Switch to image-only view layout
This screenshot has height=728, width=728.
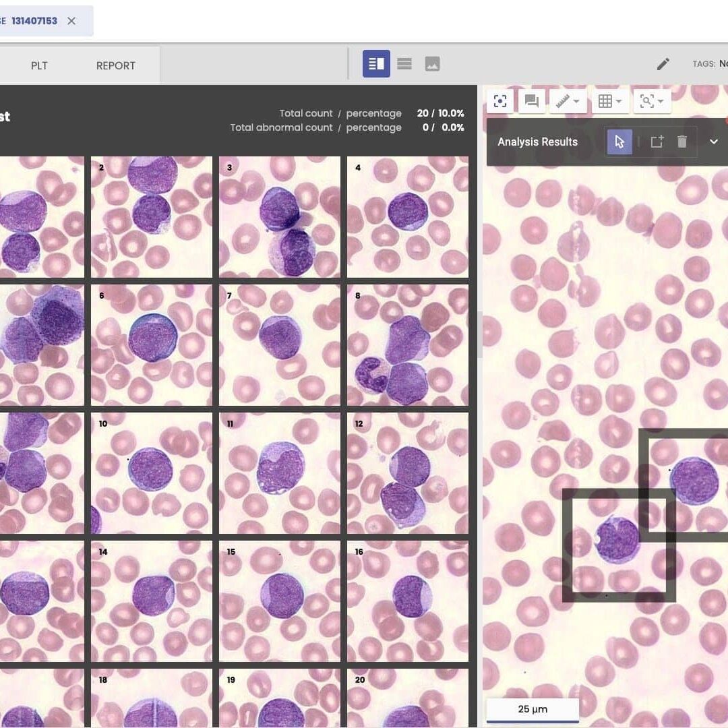[432, 64]
